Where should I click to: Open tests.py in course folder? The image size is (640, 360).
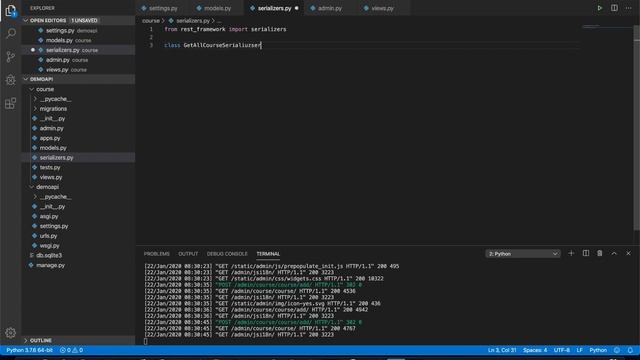tap(78, 167)
